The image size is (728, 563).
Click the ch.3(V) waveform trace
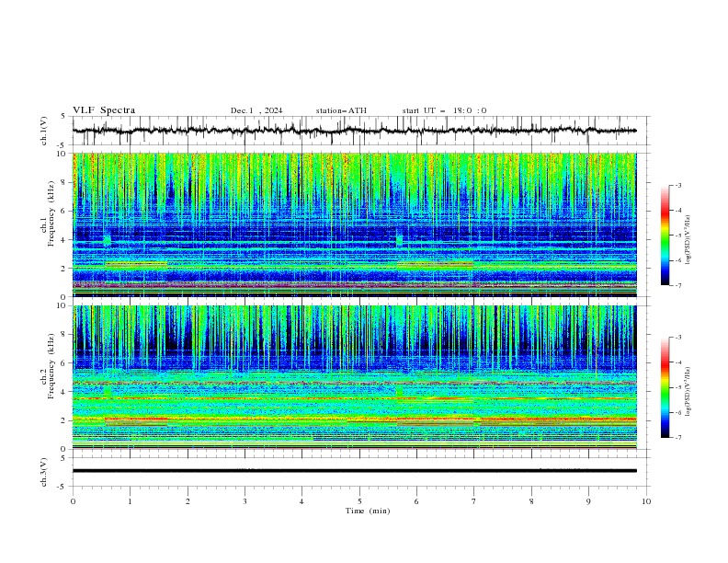point(355,471)
